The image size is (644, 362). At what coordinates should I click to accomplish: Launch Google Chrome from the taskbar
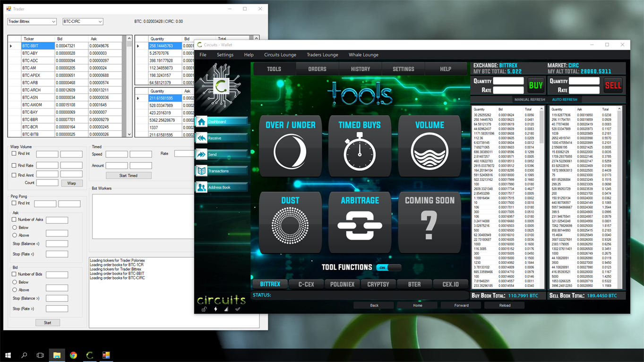[x=73, y=355]
